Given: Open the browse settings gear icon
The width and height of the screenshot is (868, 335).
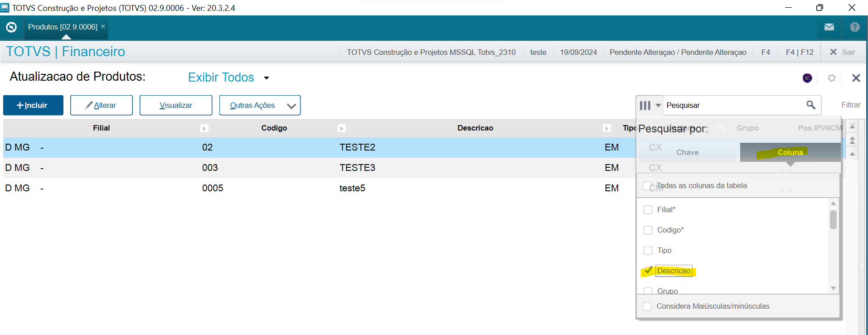Looking at the screenshot, I should 832,78.
